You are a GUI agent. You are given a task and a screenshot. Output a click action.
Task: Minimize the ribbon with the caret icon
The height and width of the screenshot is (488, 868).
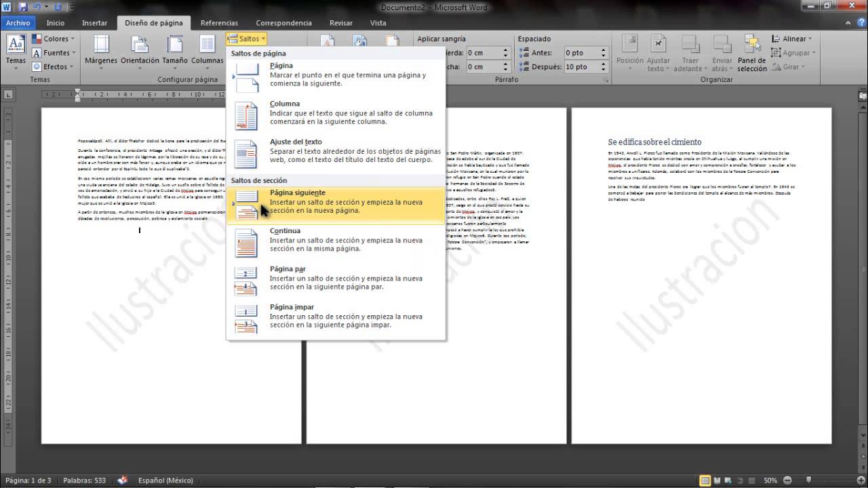tap(848, 22)
